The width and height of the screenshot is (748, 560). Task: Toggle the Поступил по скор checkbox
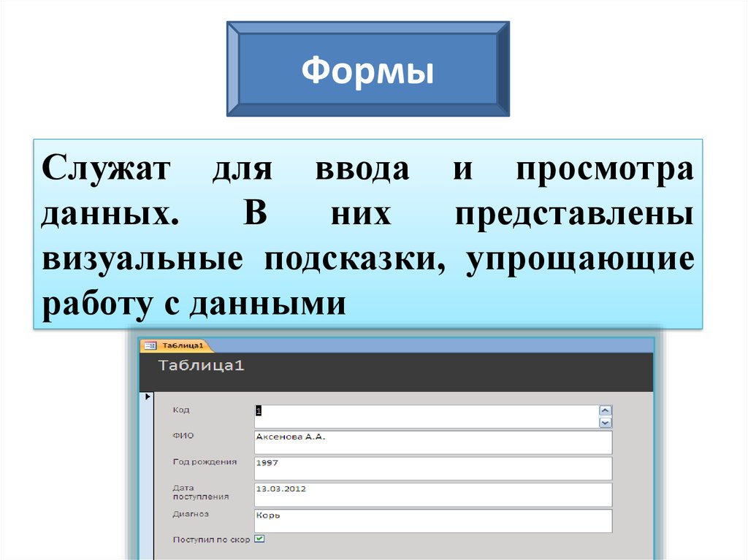pos(259,539)
